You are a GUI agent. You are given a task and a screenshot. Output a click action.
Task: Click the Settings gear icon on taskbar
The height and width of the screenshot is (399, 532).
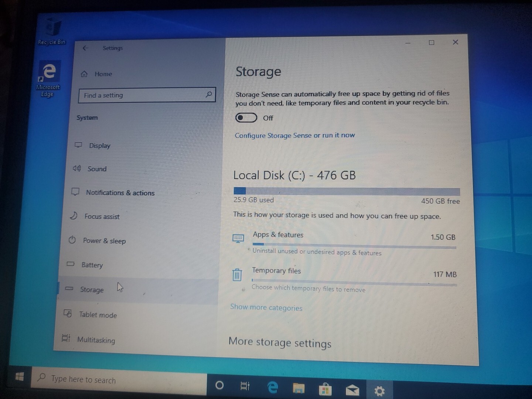tap(379, 391)
